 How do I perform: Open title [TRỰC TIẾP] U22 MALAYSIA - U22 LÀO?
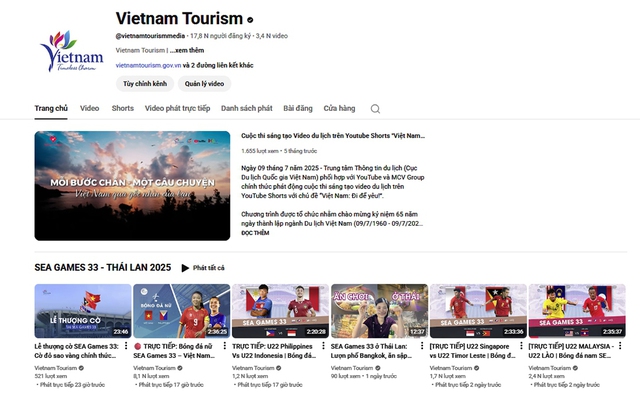[x=571, y=351]
